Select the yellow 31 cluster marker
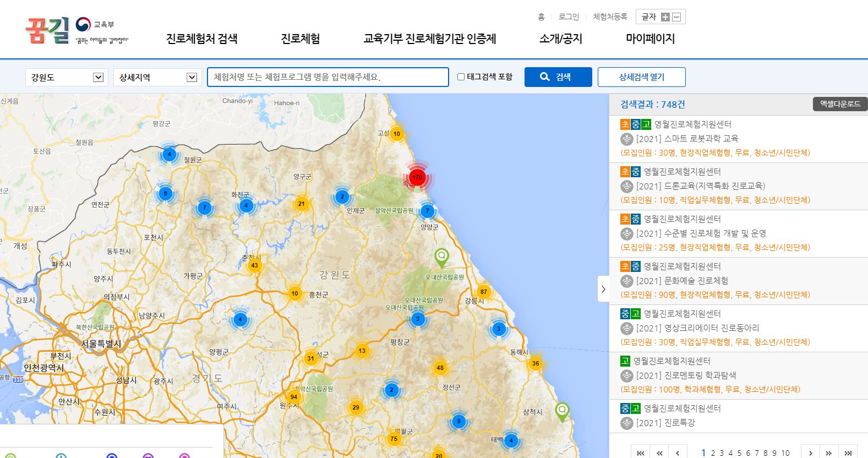 [x=310, y=358]
